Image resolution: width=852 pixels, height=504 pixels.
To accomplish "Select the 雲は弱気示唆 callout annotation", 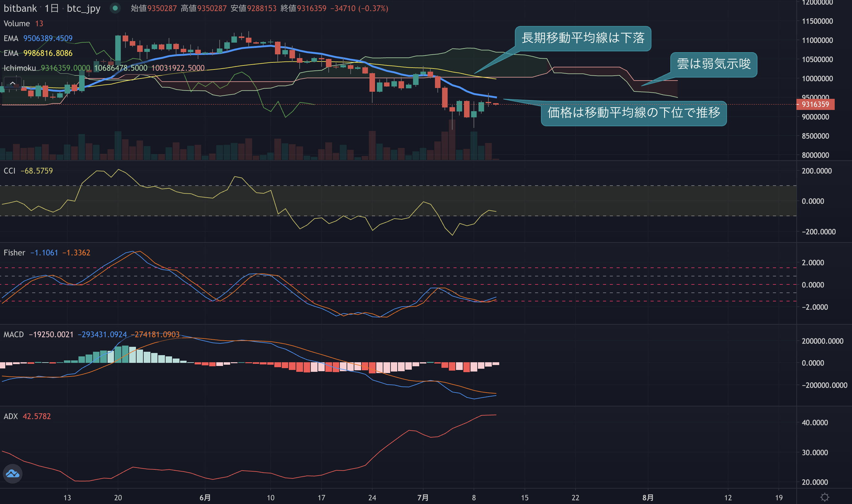I will 714,65.
